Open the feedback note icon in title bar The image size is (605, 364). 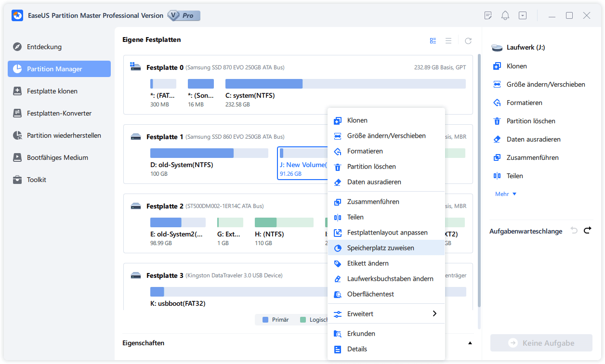point(488,15)
